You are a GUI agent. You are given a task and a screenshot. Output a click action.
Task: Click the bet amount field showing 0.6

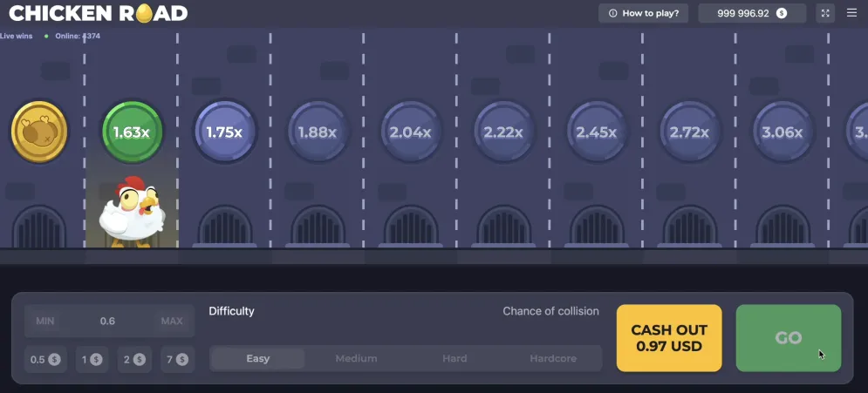pos(107,321)
